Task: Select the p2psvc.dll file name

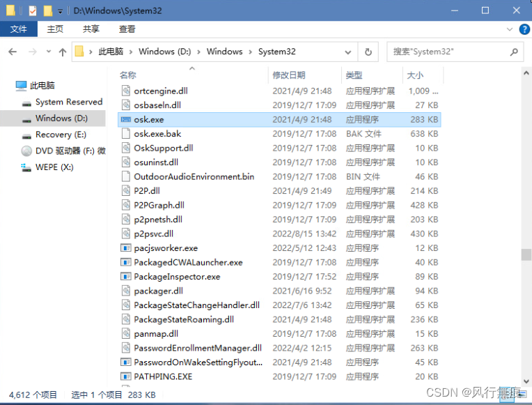Action: click(154, 234)
